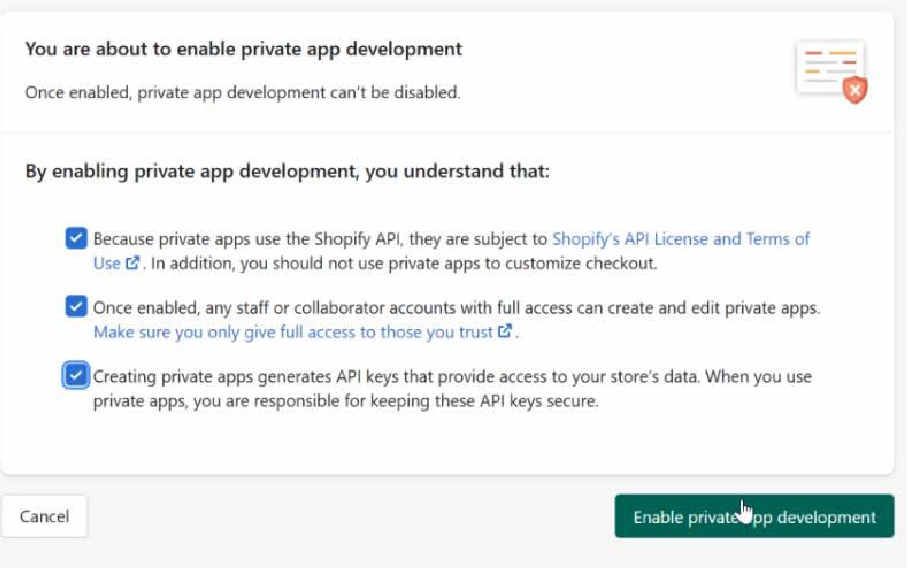Click heading 'You are about to enable private app development'

tap(244, 49)
